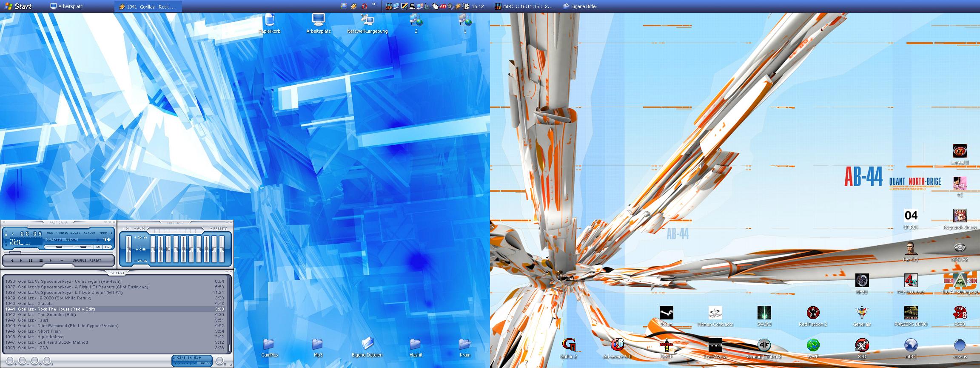Toggle Repeat mode in Winamp

coord(95,260)
